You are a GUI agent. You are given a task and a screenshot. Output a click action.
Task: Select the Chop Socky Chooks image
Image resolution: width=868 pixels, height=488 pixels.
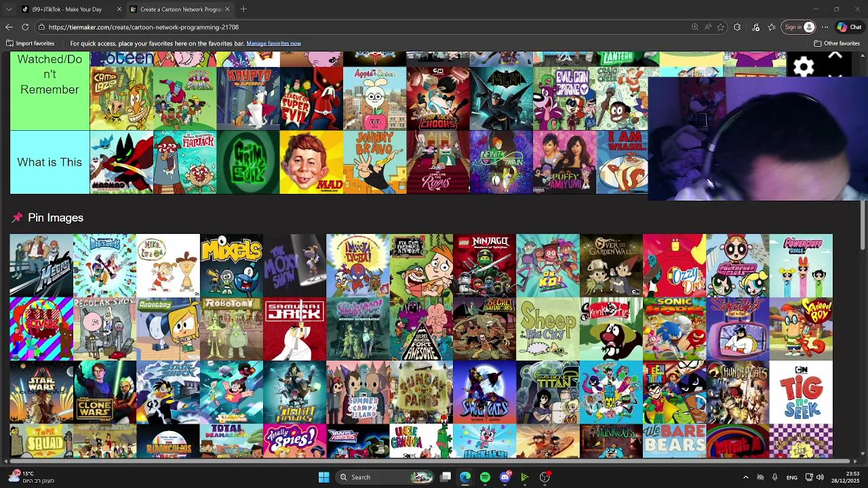click(438, 98)
